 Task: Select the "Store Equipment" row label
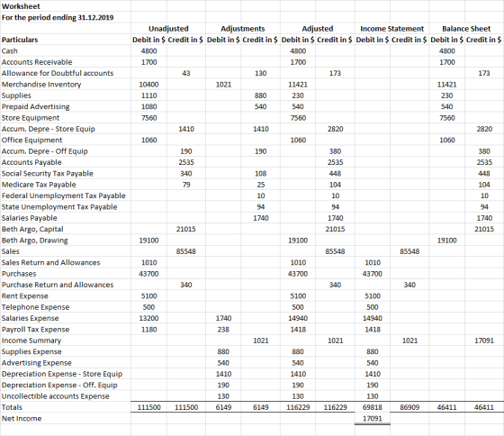(31, 118)
